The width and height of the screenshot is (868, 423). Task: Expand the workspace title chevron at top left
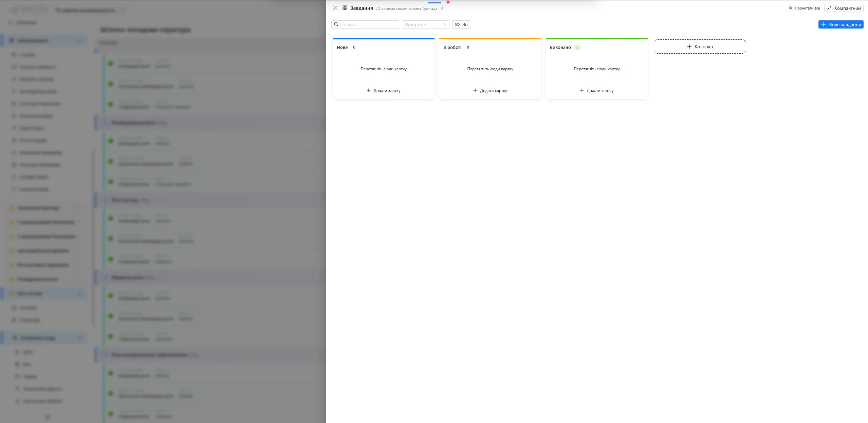pos(123,10)
